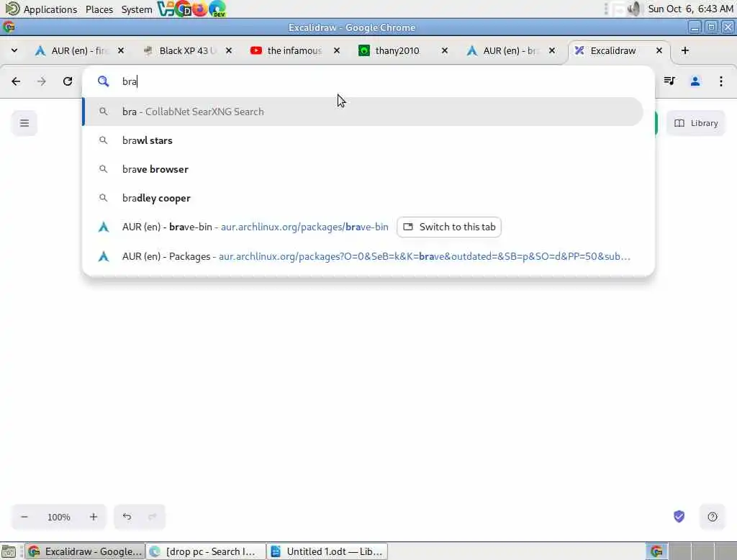Viewport: 737px width, 560px height.
Task: Click the date and time clock
Action: pos(690,9)
